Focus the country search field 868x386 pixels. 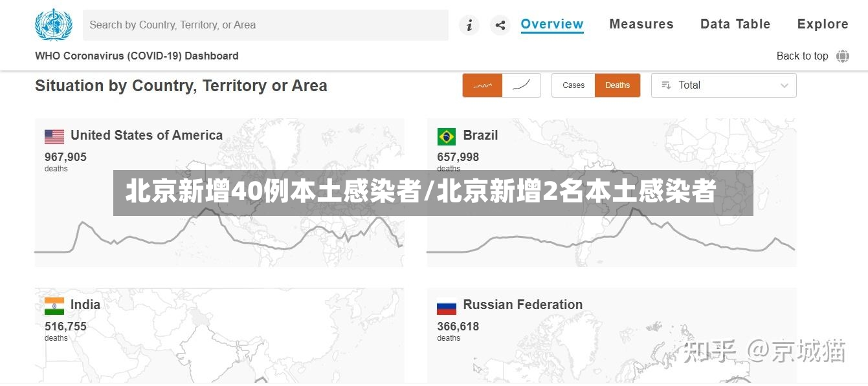point(265,25)
